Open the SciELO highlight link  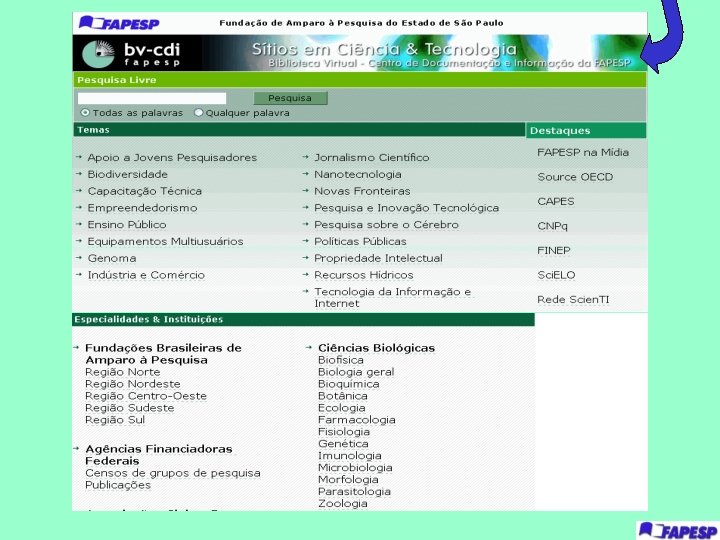point(556,275)
